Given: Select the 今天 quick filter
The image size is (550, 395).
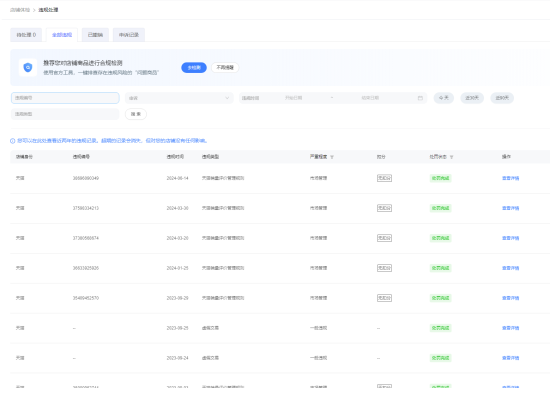Looking at the screenshot, I should pos(444,98).
